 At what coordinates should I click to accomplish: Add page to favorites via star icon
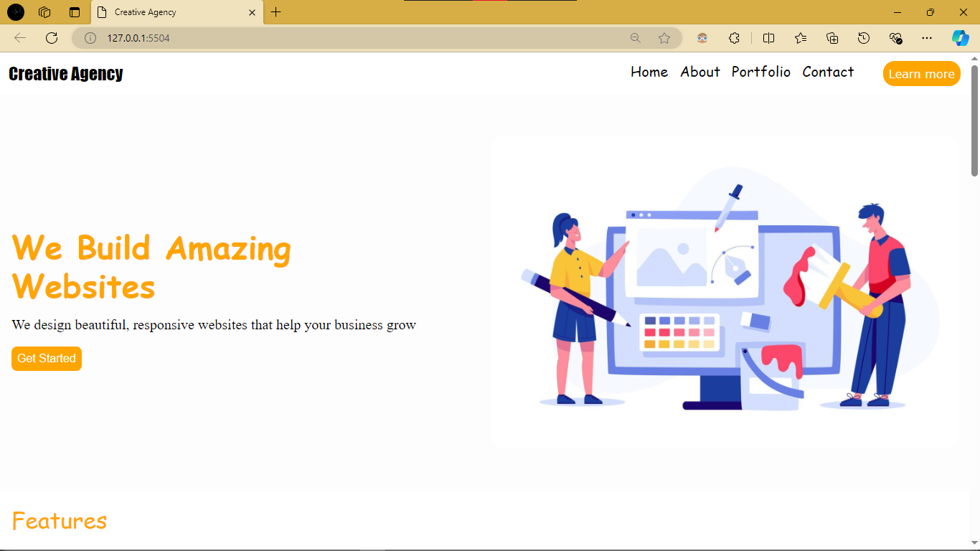(x=664, y=38)
